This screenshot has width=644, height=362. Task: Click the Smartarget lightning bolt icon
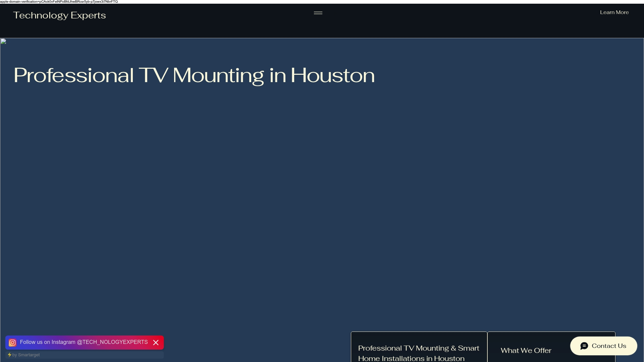point(9,355)
